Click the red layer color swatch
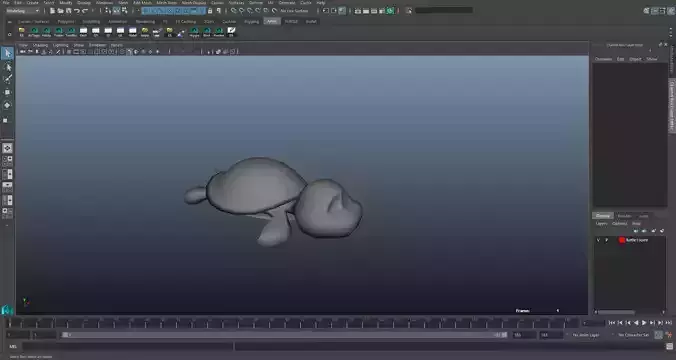This screenshot has width=676, height=360. point(622,240)
